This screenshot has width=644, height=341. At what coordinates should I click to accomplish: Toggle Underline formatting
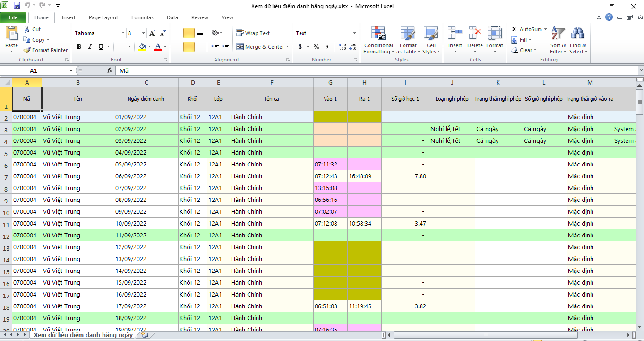pyautogui.click(x=101, y=47)
